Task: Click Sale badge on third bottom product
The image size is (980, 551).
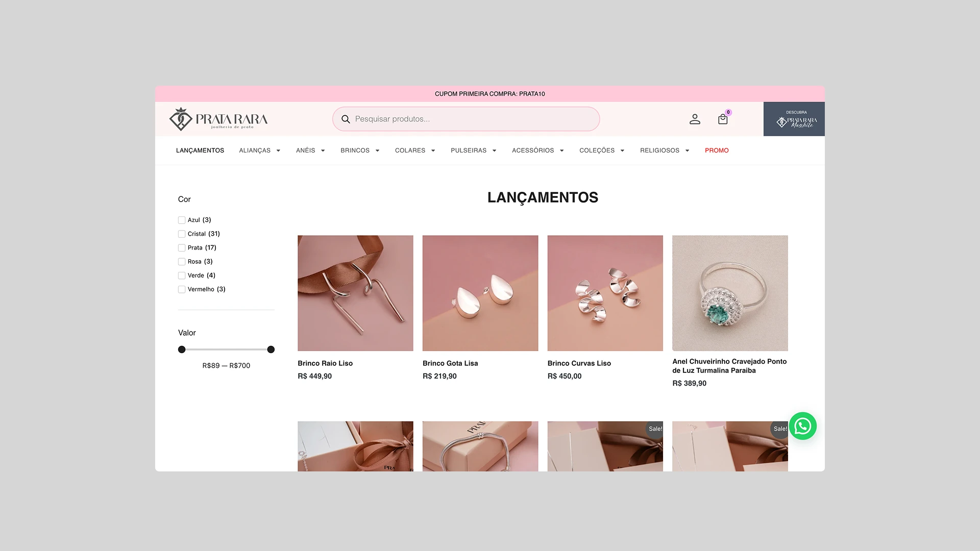Action: 655,429
